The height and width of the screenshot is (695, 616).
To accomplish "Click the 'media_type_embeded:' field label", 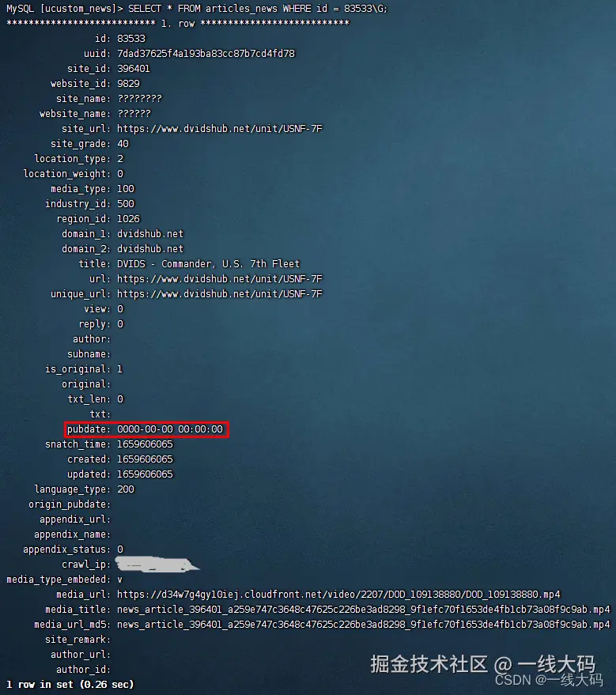I will pos(59,580).
